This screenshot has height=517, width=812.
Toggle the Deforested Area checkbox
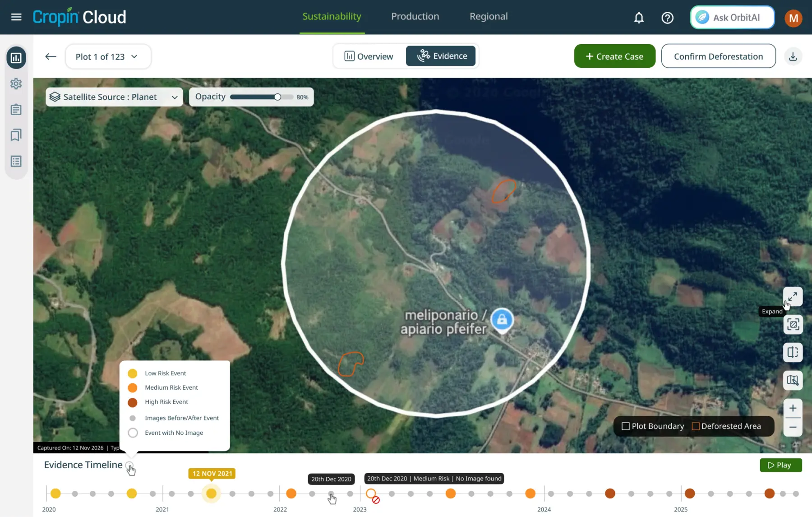click(x=696, y=426)
